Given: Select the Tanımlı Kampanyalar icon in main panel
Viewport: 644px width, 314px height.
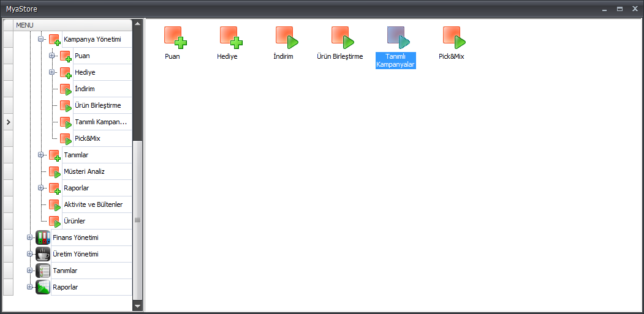Looking at the screenshot, I should 398,37.
